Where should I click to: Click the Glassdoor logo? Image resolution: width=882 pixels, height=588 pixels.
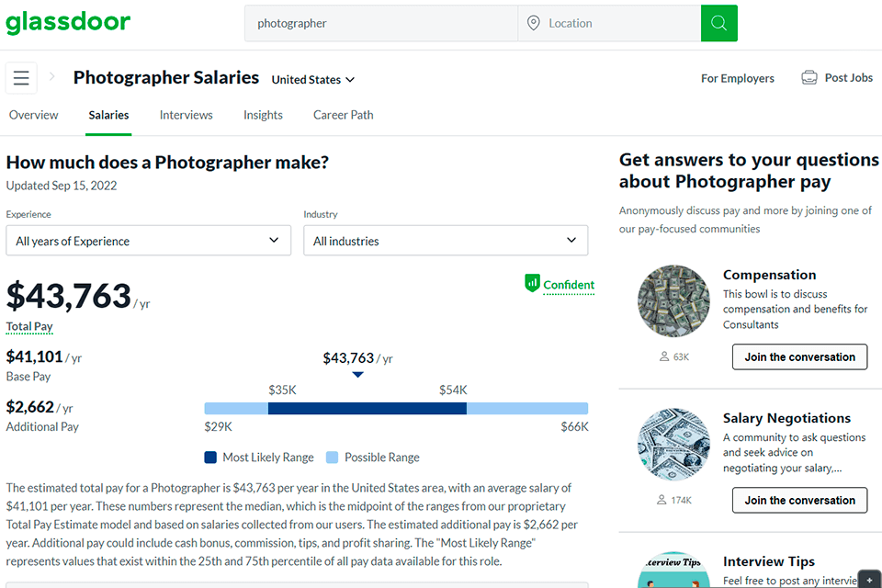(68, 22)
